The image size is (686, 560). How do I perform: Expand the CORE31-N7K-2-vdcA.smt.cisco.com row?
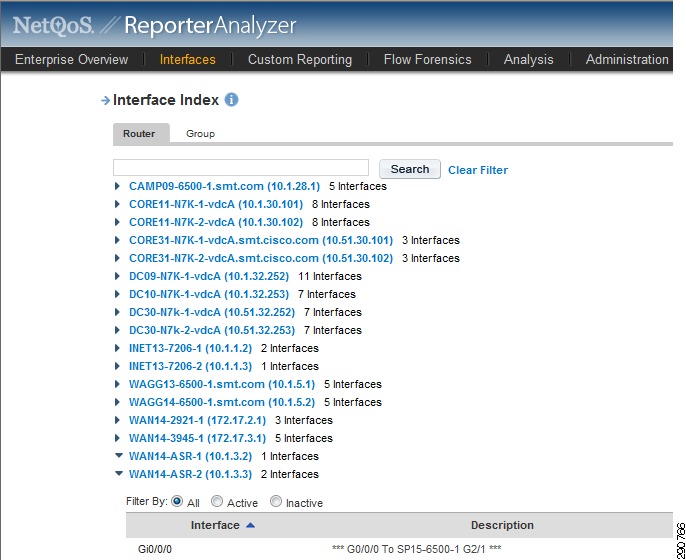117,258
